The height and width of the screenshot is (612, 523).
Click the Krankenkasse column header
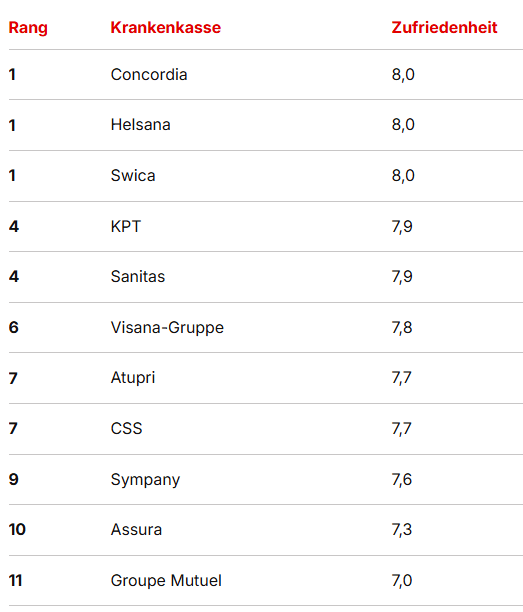point(165,28)
